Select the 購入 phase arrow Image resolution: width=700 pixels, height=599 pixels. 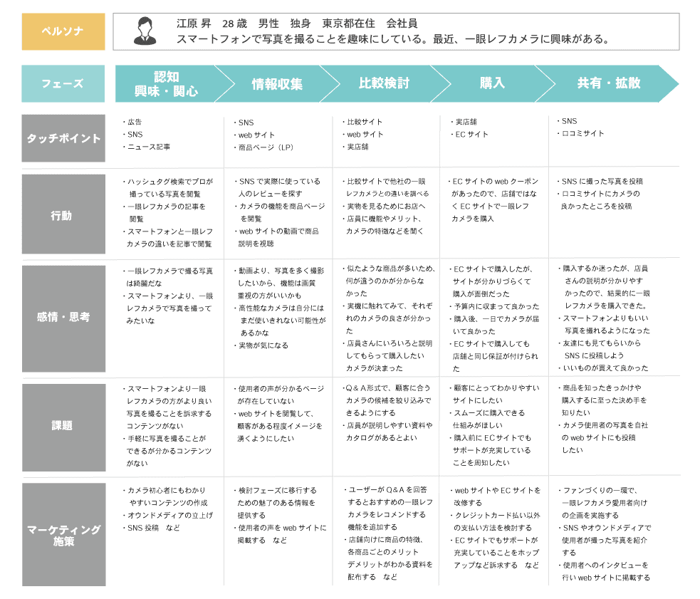click(492, 83)
